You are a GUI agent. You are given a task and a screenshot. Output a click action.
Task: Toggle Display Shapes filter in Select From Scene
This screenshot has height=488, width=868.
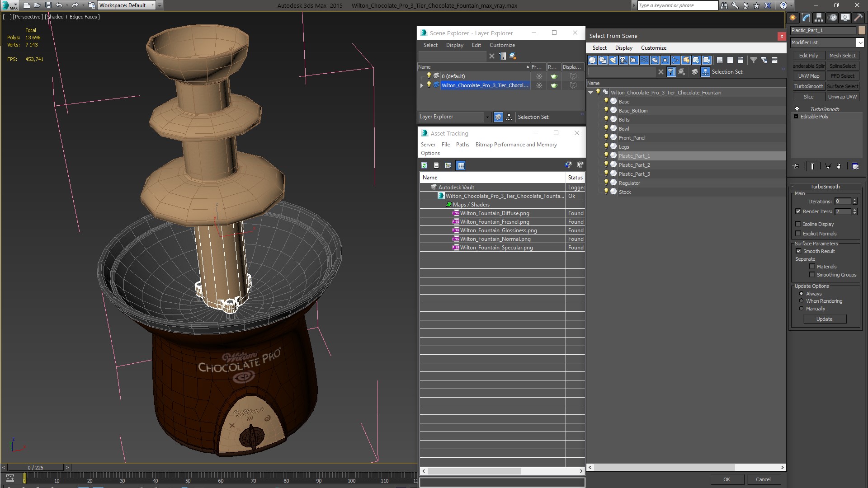tap(603, 60)
